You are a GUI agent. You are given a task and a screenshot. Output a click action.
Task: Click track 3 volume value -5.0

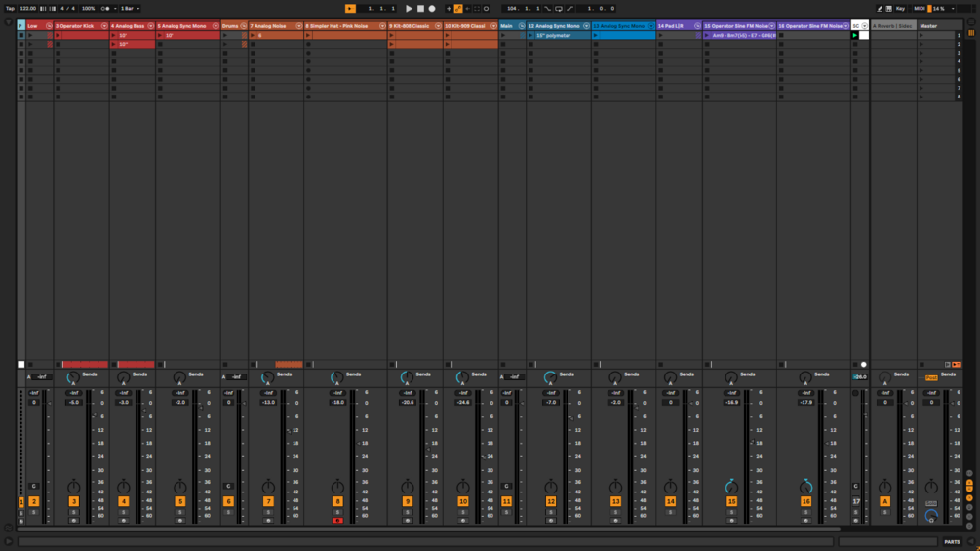tap(74, 403)
